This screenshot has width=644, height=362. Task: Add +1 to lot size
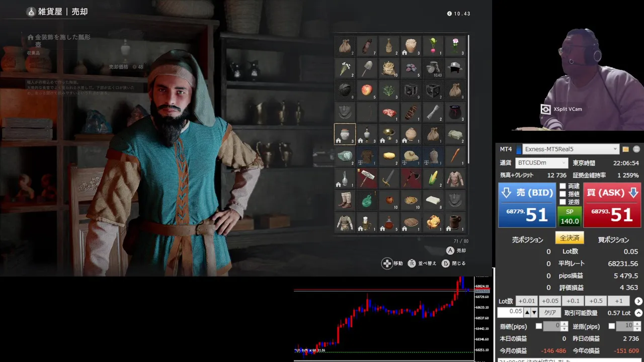(x=619, y=301)
